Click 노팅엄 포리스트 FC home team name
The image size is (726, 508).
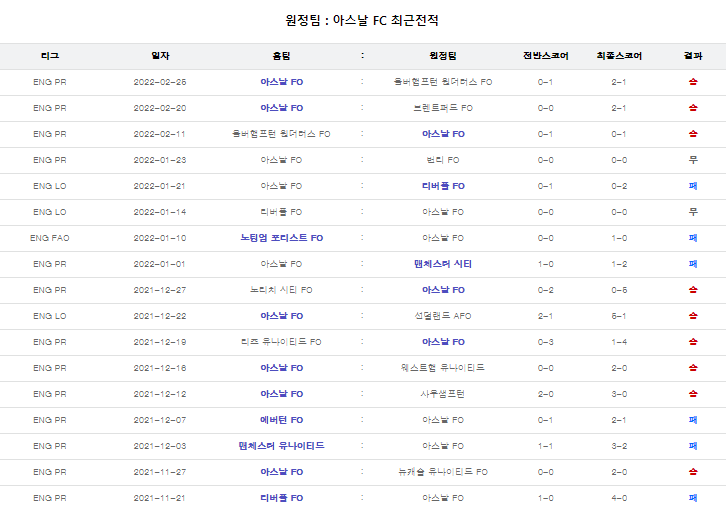click(x=281, y=238)
